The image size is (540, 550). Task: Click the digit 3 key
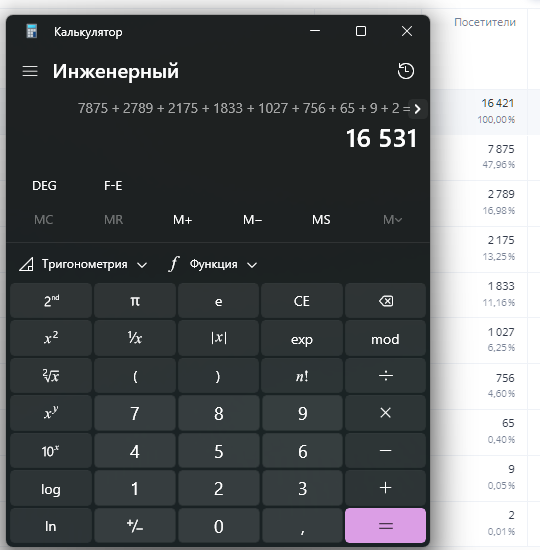coord(302,488)
